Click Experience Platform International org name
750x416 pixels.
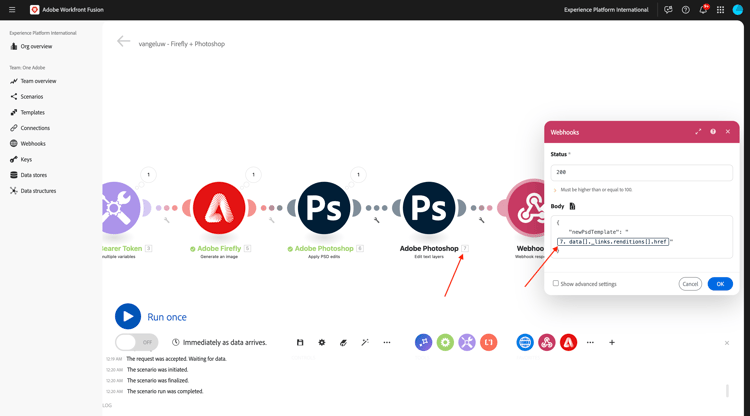point(606,10)
